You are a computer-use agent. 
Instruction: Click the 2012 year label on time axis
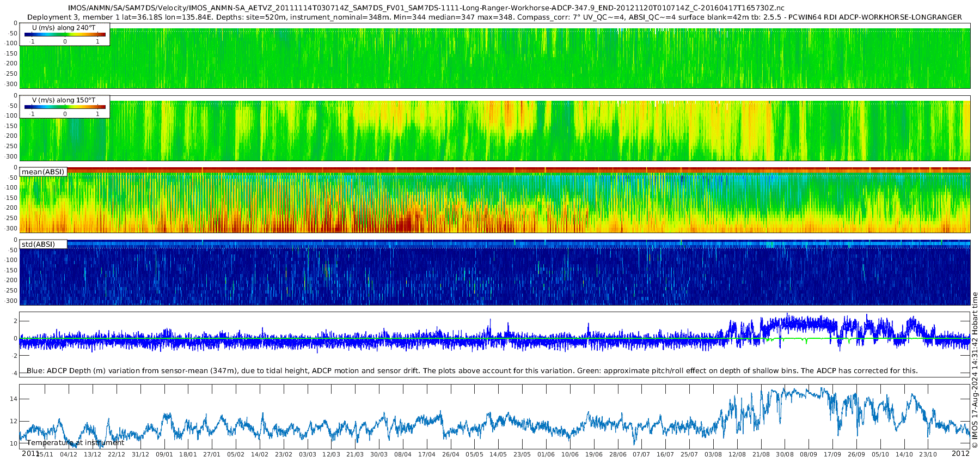(x=960, y=453)
